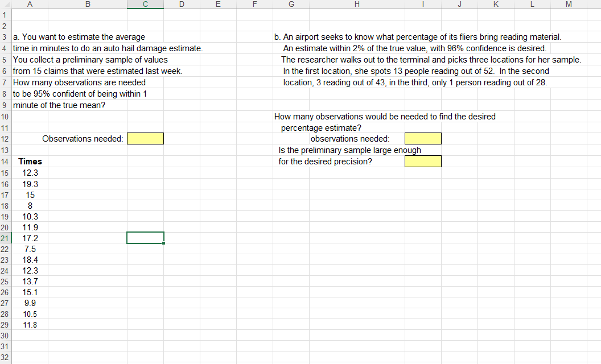This screenshot has height=364, width=601.
Task: Click the column B header
Action: point(88,4)
